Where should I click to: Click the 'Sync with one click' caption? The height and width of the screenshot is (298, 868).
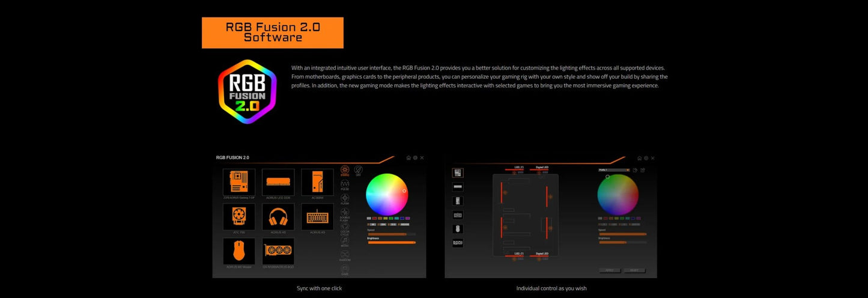(x=320, y=288)
